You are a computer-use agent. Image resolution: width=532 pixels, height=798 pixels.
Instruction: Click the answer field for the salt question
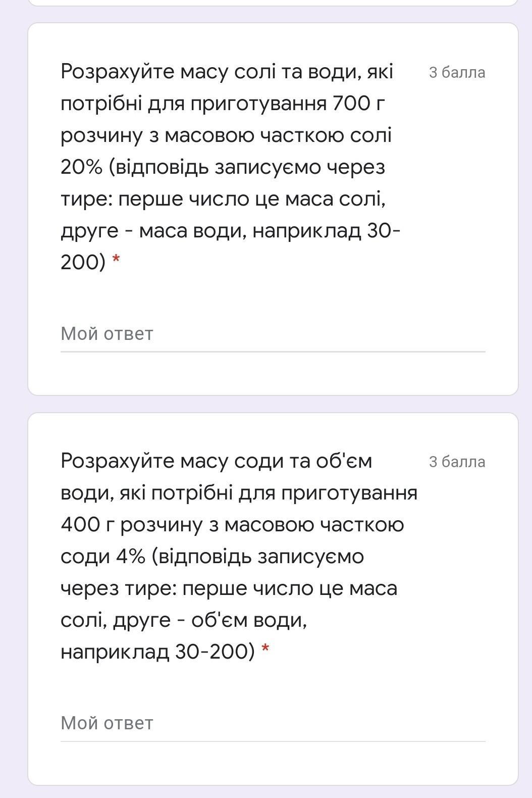[x=273, y=334]
